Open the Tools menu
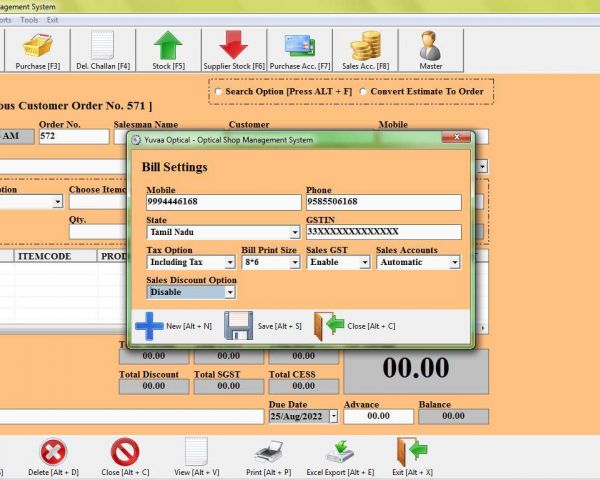This screenshot has width=600, height=480. [29, 19]
